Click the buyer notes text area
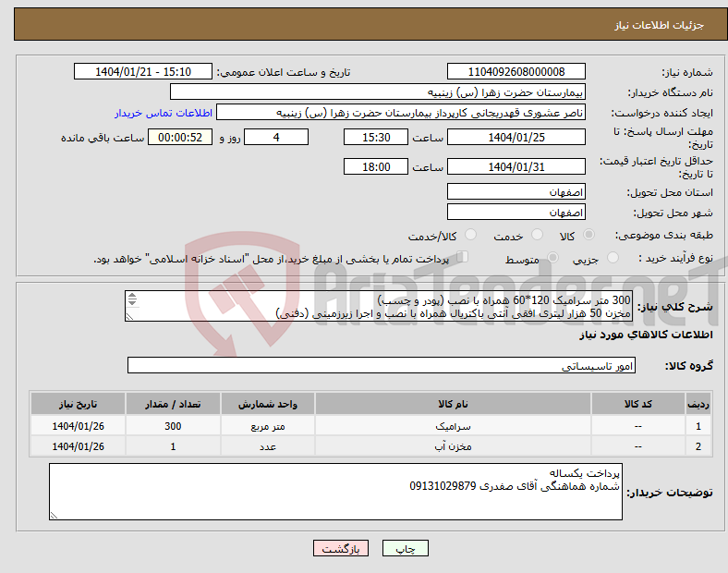Screen dimensions: 728x573 point(335,492)
